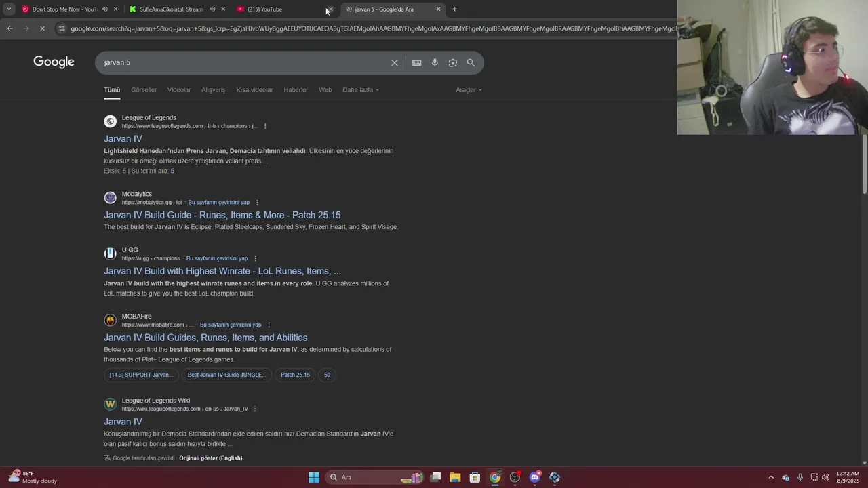Open Discord from the taskbar

pos(534,477)
